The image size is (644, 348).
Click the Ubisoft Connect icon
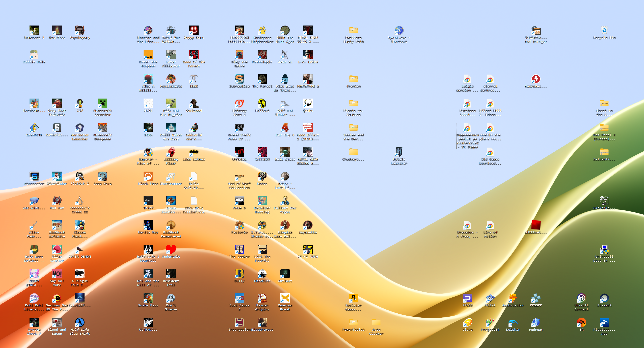pos(581,298)
